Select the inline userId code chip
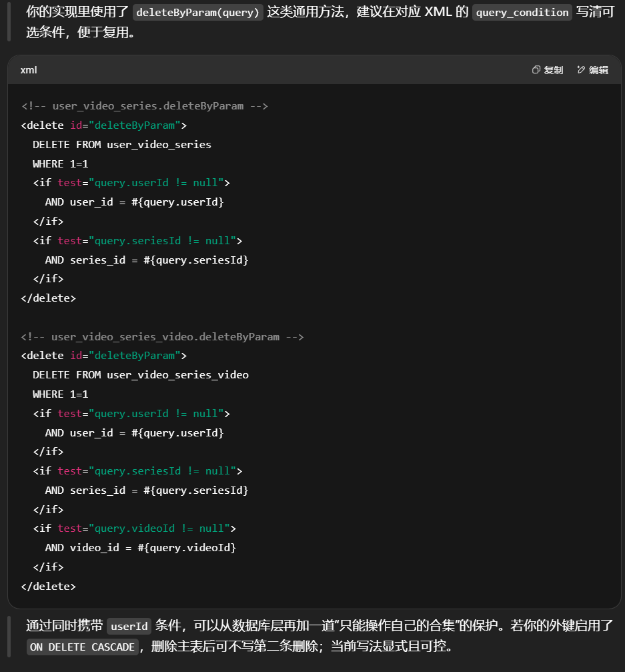The width and height of the screenshot is (625, 672). pos(129,626)
